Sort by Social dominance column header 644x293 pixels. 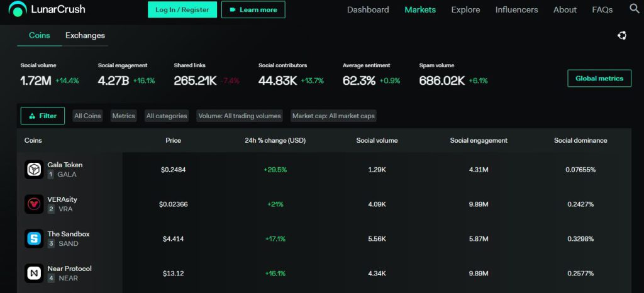point(580,140)
